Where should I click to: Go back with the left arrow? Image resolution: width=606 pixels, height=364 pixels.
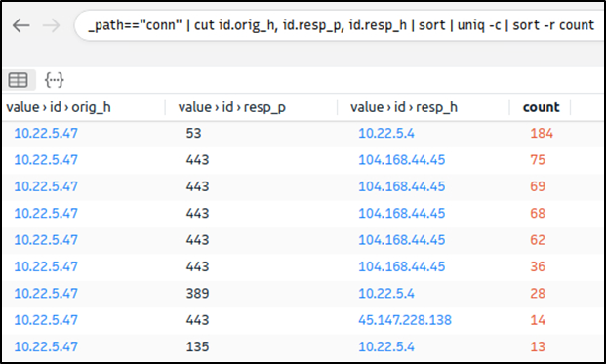point(20,26)
